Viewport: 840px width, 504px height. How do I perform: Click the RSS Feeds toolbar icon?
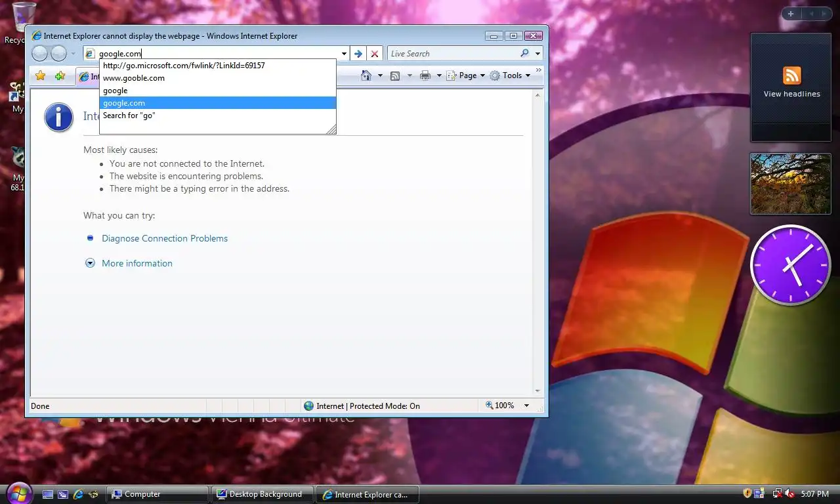(395, 75)
